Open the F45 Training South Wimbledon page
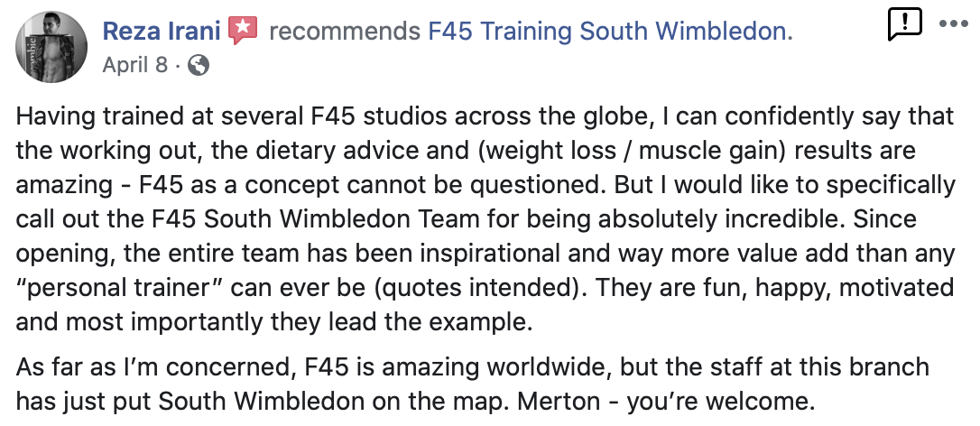Viewport: 980px width, 426px height. (609, 32)
